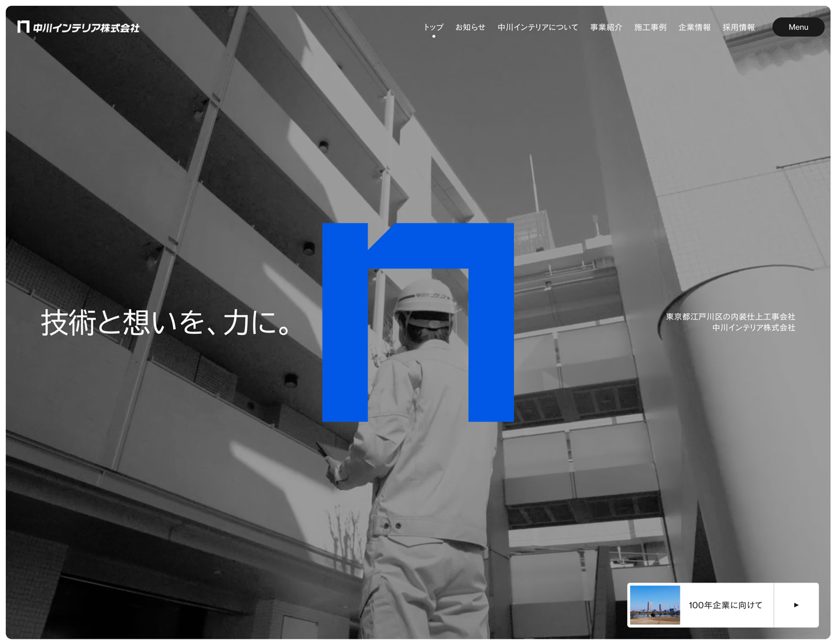
Task: Open 企業情報 in the navigation
Action: 694,27
